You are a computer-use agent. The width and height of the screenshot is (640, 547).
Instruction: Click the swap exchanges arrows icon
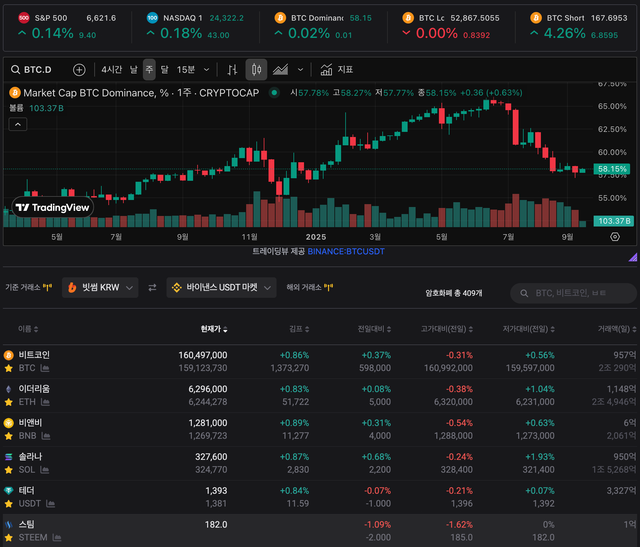pos(152,288)
